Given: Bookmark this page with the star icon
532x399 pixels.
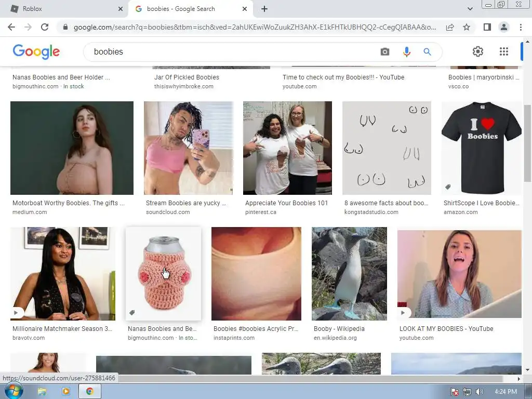Looking at the screenshot, I should click(467, 27).
